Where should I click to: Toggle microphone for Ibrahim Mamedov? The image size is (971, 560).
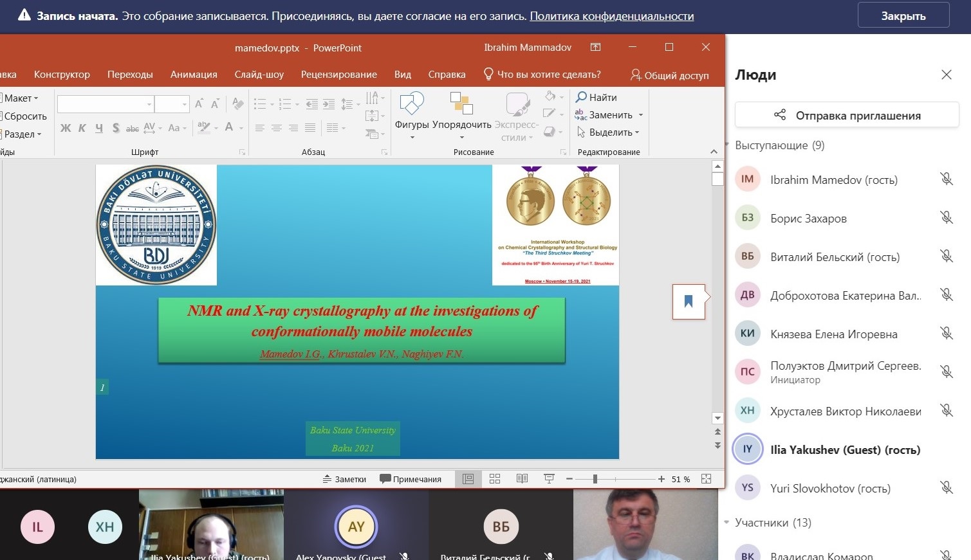pyautogui.click(x=946, y=179)
